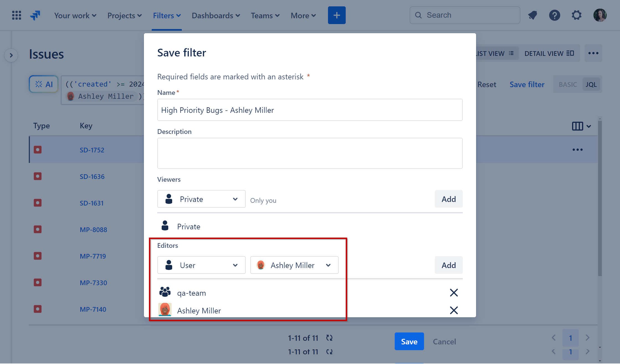Open the app switcher grid icon
Screen dimensions: 620x364
tap(16, 15)
